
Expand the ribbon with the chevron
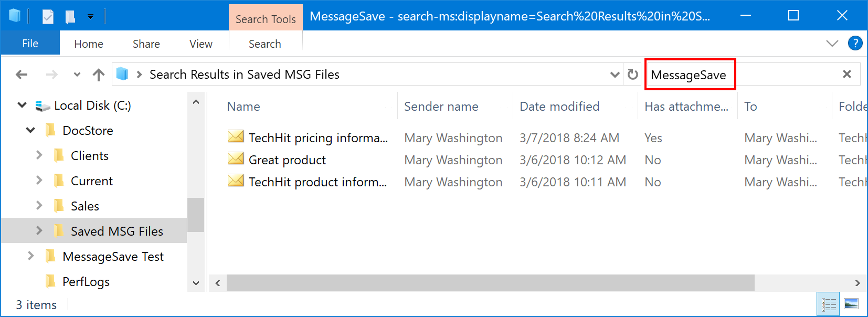coord(832,44)
